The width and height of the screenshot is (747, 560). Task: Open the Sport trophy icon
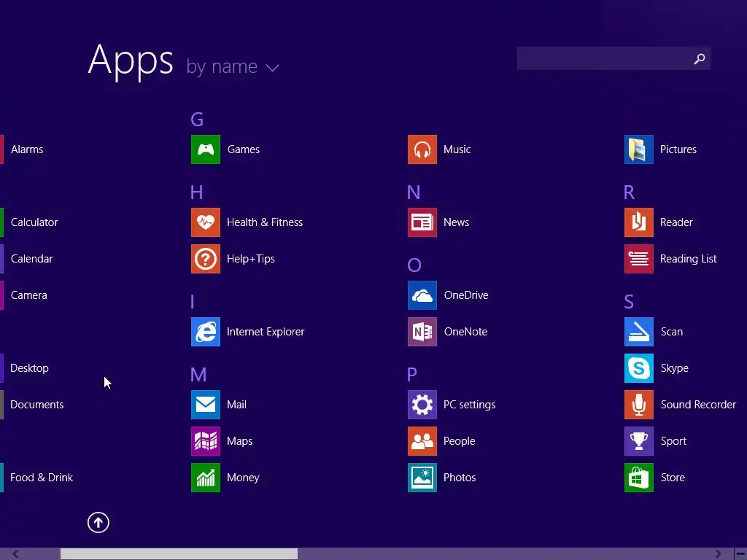(639, 441)
